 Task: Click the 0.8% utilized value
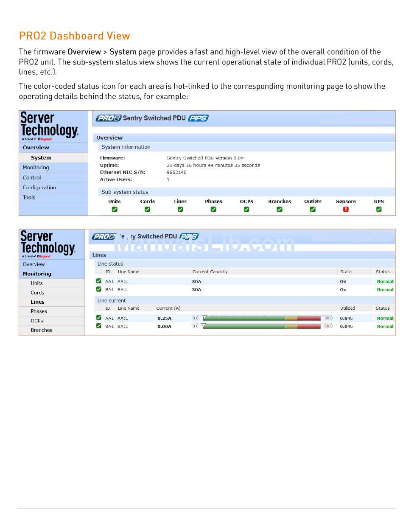tap(346, 318)
